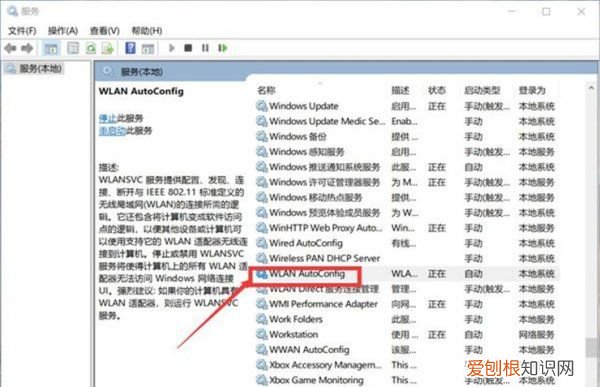This screenshot has width=600, height=387.
Task: Click the Wireless PAN DHCP Server gear icon
Action: [262, 258]
